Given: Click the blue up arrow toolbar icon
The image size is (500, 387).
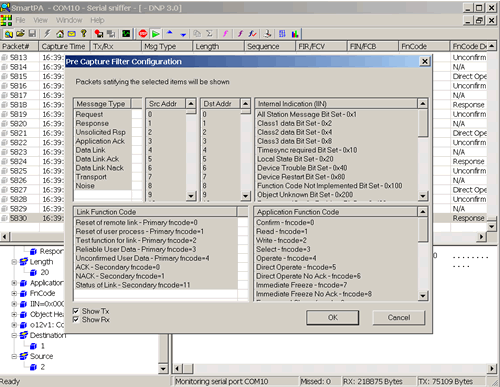Looking at the screenshot, I should (170, 33).
